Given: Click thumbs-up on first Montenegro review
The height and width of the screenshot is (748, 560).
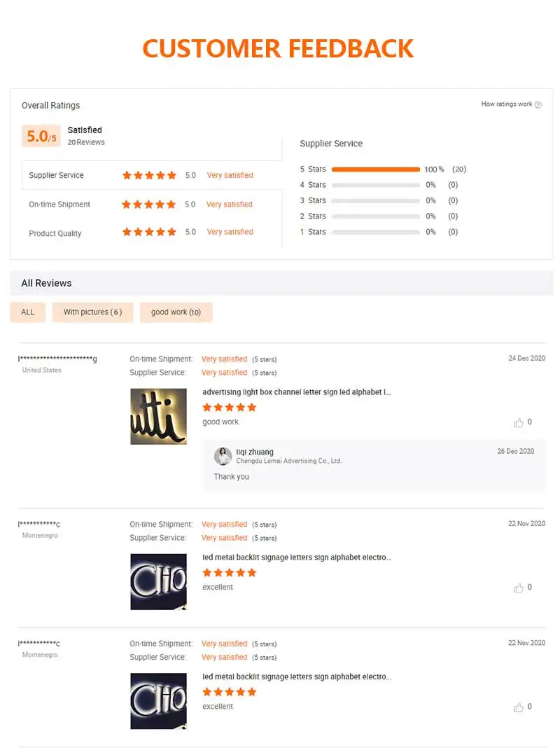Looking at the screenshot, I should pos(519,588).
